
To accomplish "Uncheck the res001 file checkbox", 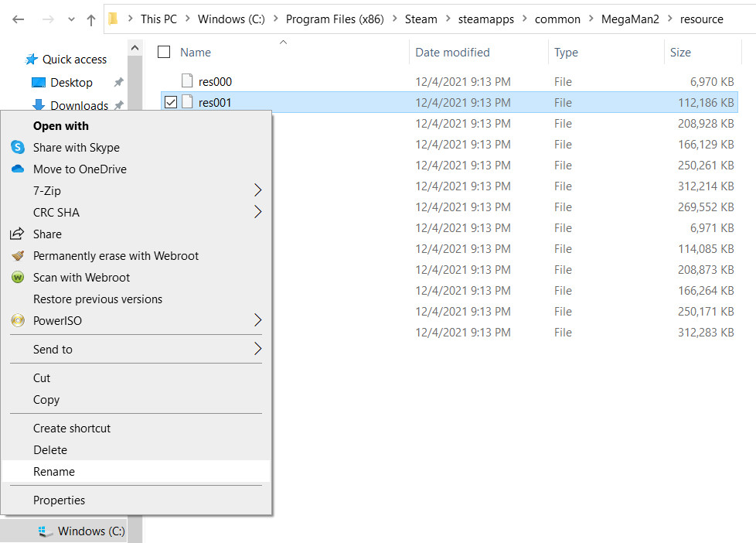I will [x=171, y=102].
